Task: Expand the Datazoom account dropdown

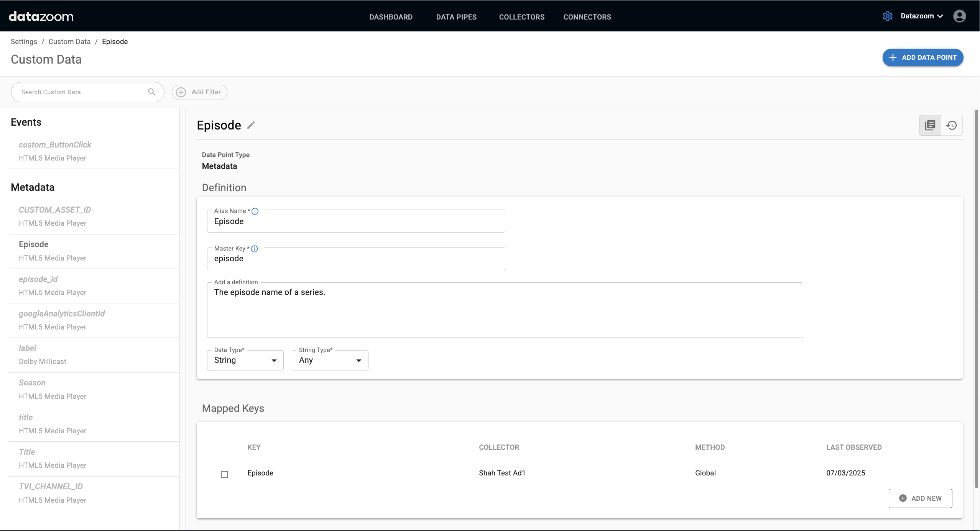Action: click(x=922, y=16)
